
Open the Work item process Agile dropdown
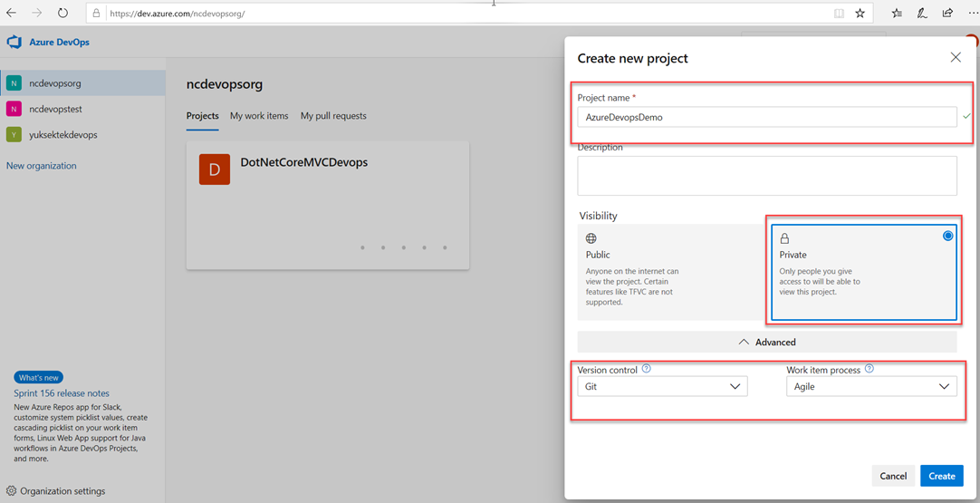pos(871,387)
